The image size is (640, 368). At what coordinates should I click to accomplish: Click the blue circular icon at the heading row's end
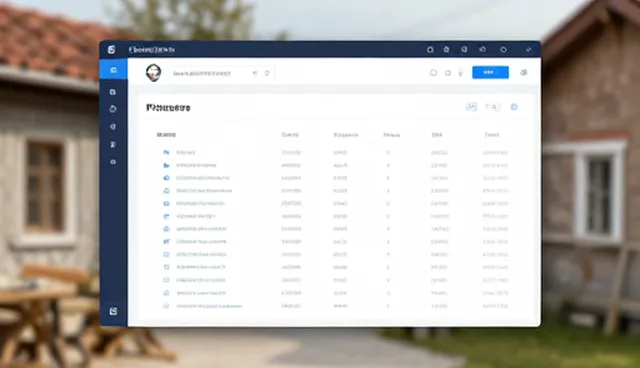point(514,107)
